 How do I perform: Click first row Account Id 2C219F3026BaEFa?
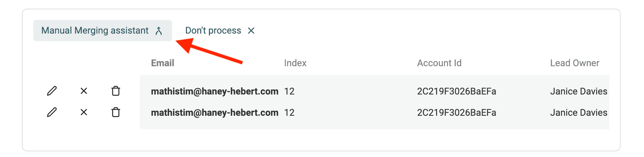457,91
